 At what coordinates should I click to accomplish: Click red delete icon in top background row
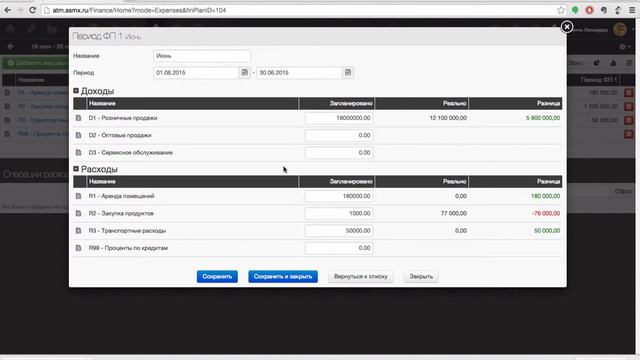629,93
